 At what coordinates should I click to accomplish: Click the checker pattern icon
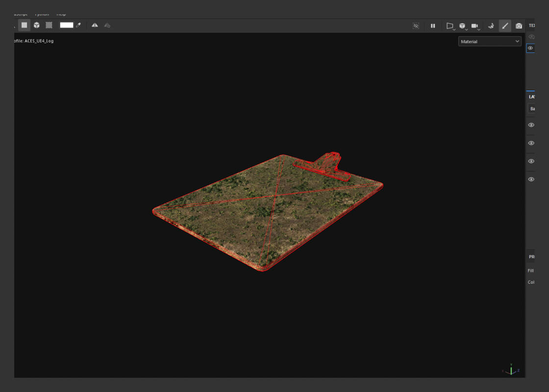coord(49,25)
